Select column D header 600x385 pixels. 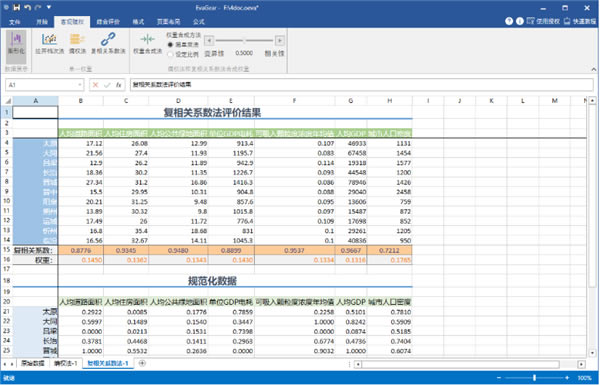click(178, 101)
